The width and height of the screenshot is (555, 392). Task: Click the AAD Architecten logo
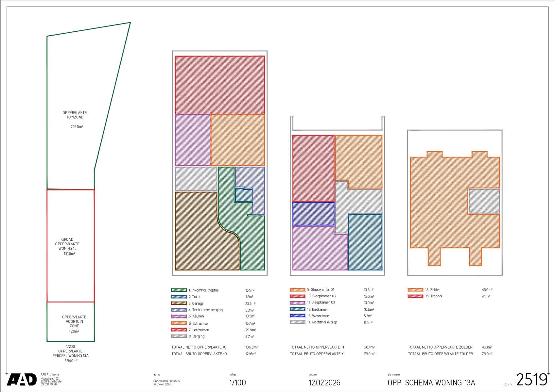point(22,380)
